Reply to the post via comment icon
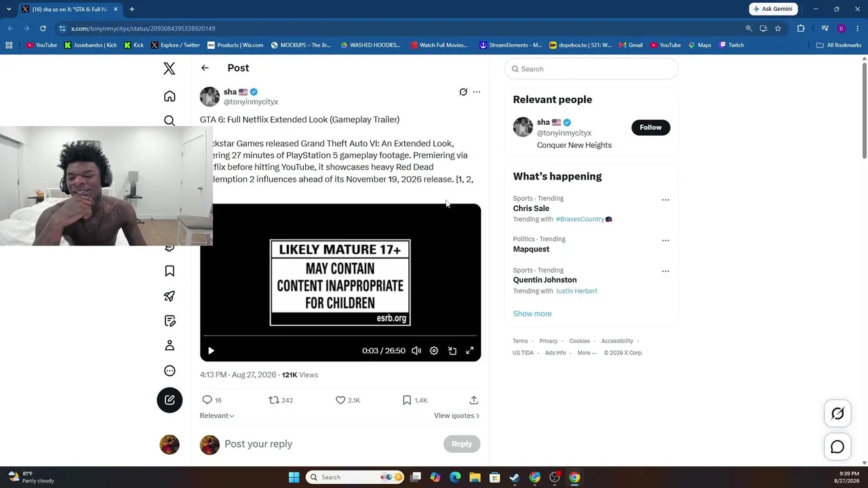Screen dimensions: 868x488 click(208, 400)
